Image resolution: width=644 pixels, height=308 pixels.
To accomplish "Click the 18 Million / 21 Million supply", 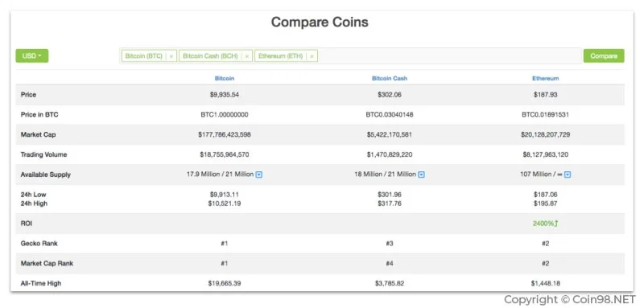I will (386, 175).
